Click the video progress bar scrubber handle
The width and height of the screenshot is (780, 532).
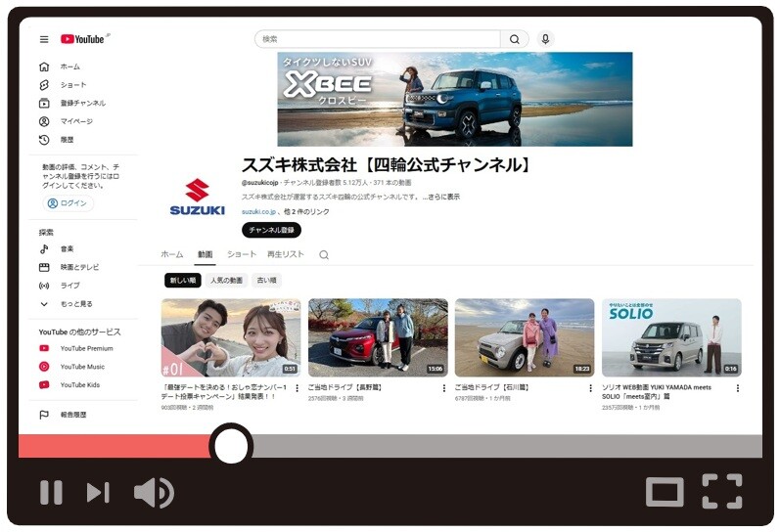coord(231,445)
